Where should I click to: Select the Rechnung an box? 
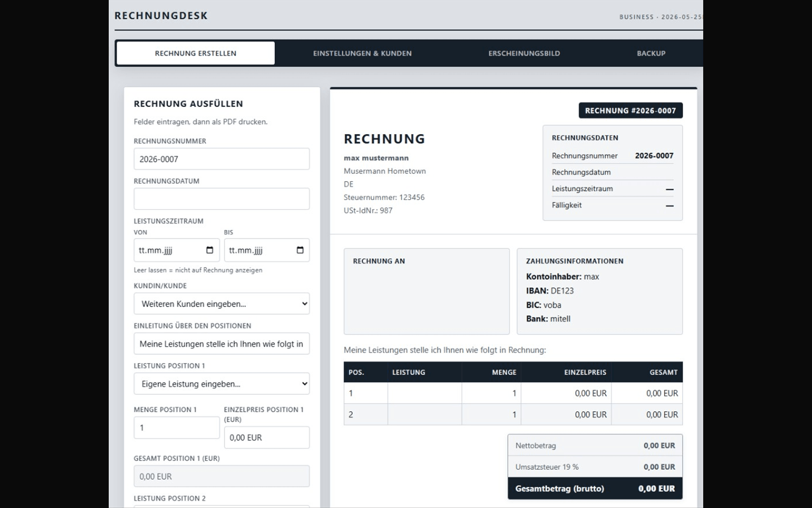tap(426, 291)
